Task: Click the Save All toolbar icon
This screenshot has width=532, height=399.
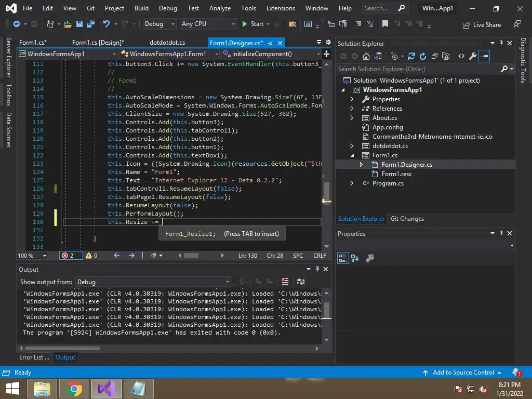Action: (x=90, y=24)
